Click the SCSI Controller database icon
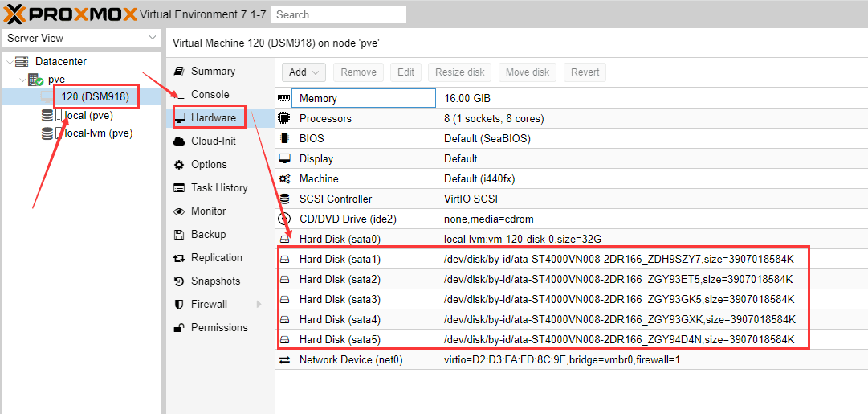Image resolution: width=868 pixels, height=414 pixels. pyautogui.click(x=284, y=199)
